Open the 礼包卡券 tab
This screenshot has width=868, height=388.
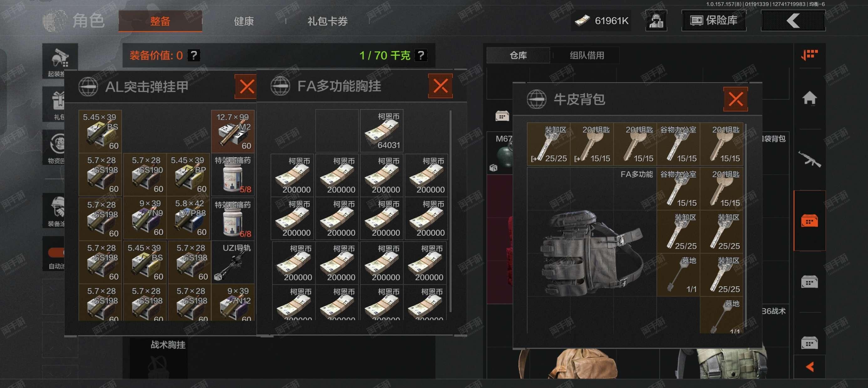tap(327, 21)
